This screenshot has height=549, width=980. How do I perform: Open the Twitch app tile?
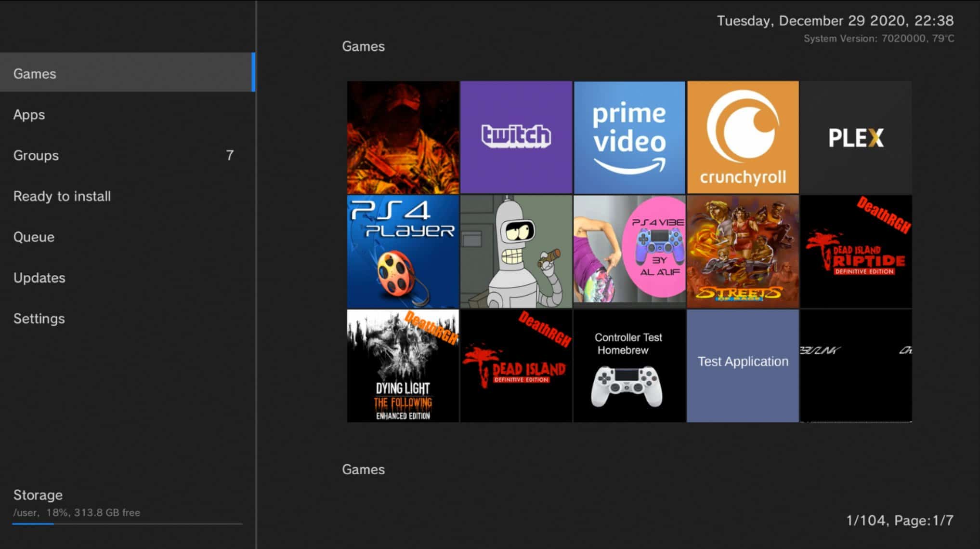click(516, 137)
